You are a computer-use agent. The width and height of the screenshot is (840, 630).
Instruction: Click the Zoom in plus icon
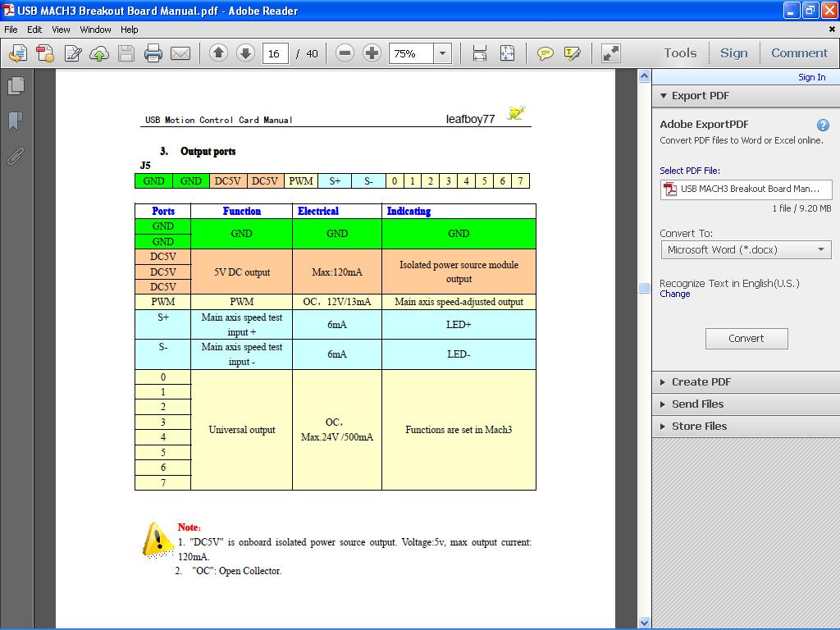(x=372, y=53)
